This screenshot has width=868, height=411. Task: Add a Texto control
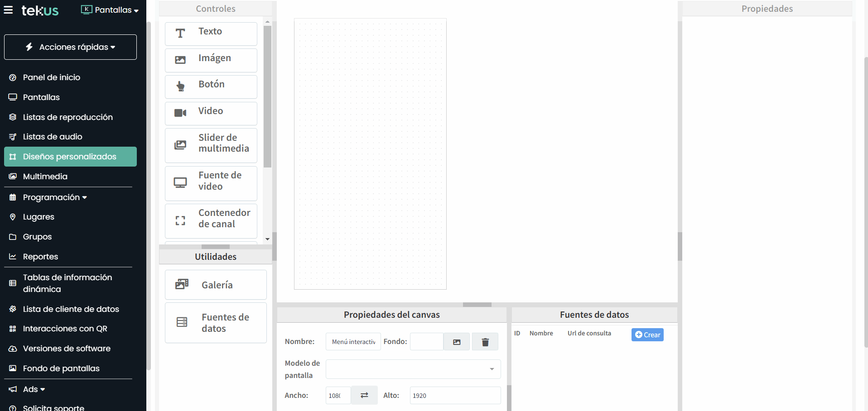click(211, 33)
